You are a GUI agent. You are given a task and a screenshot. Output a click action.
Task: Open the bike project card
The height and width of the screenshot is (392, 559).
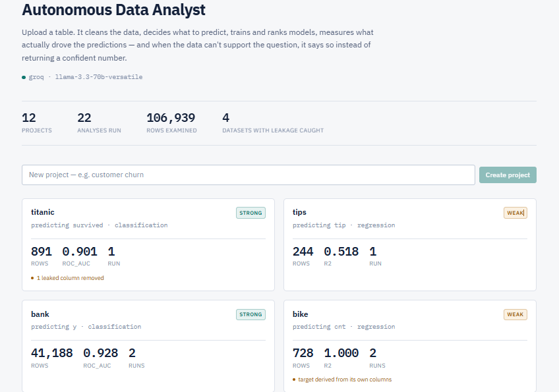409,346
